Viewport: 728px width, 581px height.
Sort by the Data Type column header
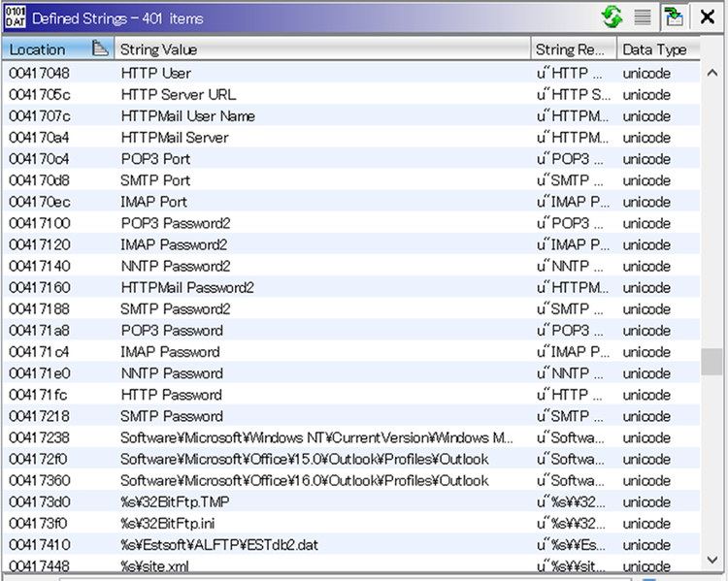[658, 49]
